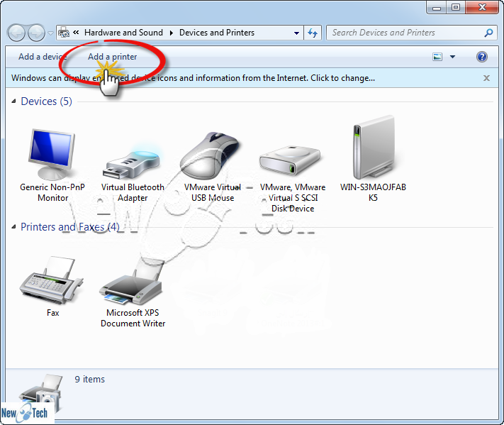Click the double chevron in address bar
Screen dimensions: 504x425
click(76, 32)
